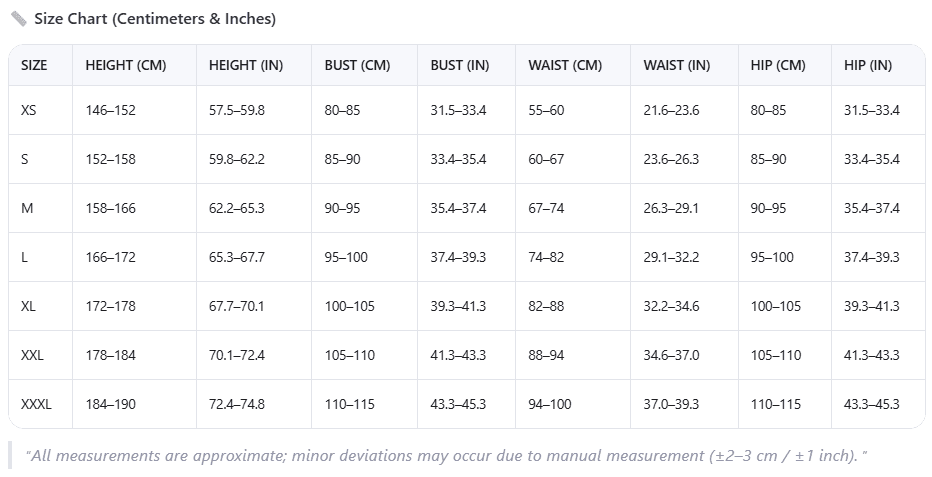The image size is (932, 477).
Task: Select the S row waist cell 60–67
Action: (x=546, y=159)
